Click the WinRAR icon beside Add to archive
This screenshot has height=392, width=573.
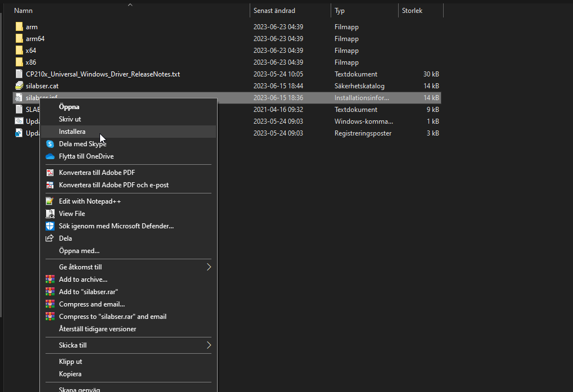pos(50,280)
